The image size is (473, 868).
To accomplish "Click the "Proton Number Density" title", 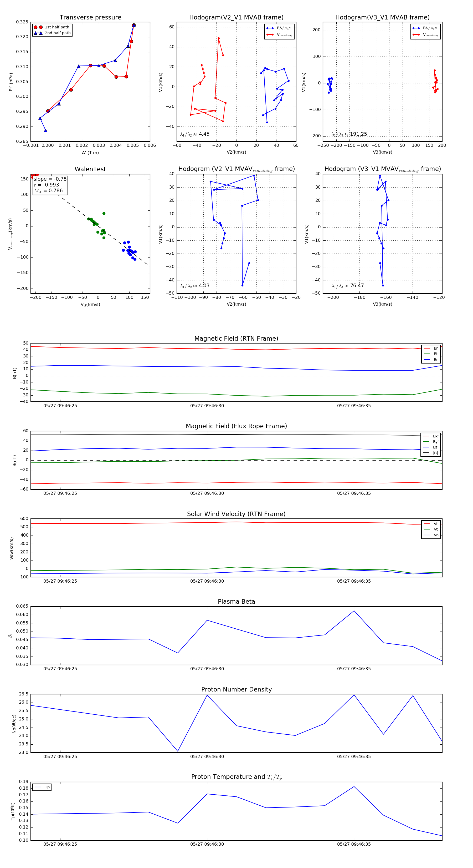I will click(x=236, y=689).
